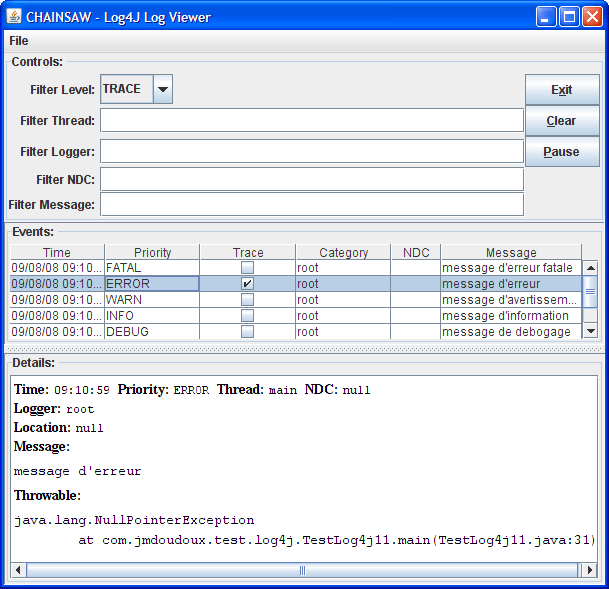Pause log event capturing

tap(562, 152)
